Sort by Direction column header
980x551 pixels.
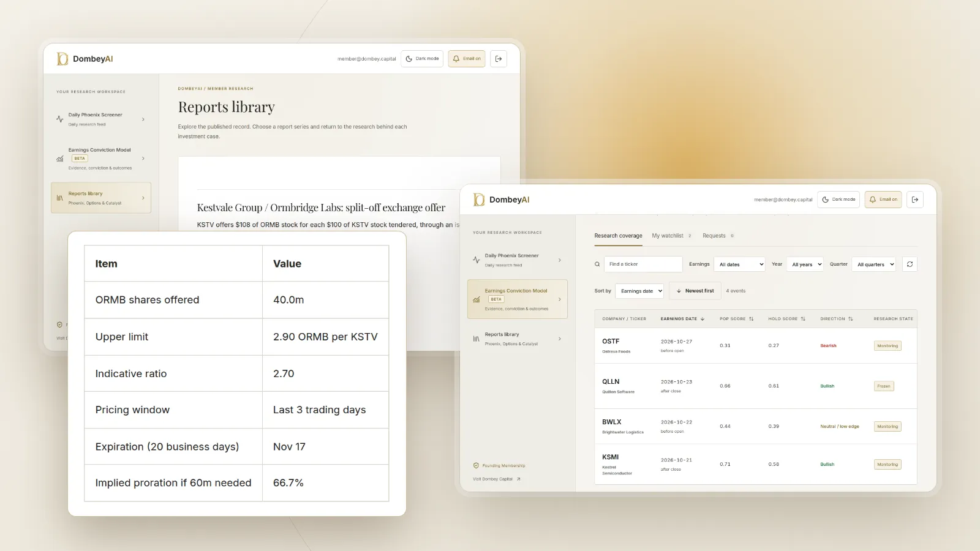837,319
